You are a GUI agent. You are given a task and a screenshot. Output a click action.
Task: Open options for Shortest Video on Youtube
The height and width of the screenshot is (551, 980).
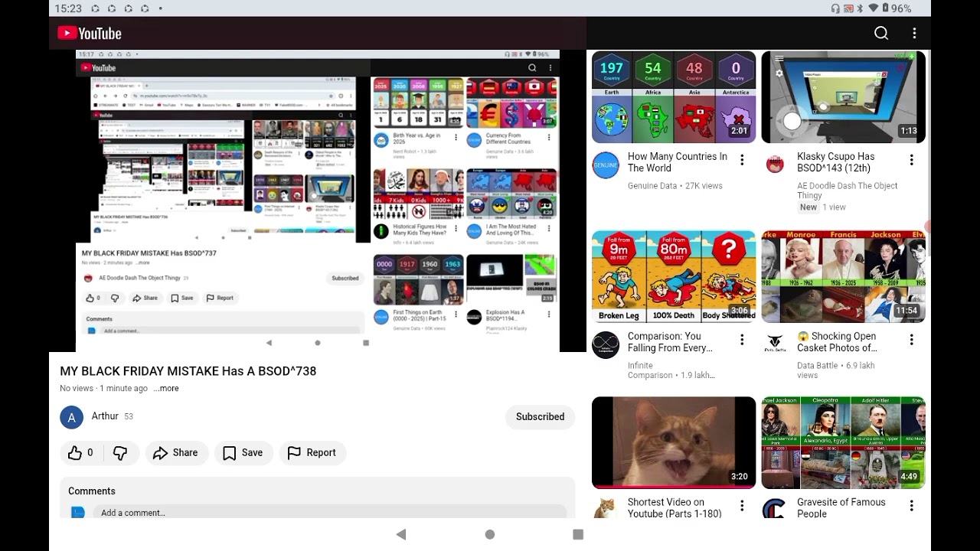click(x=742, y=506)
